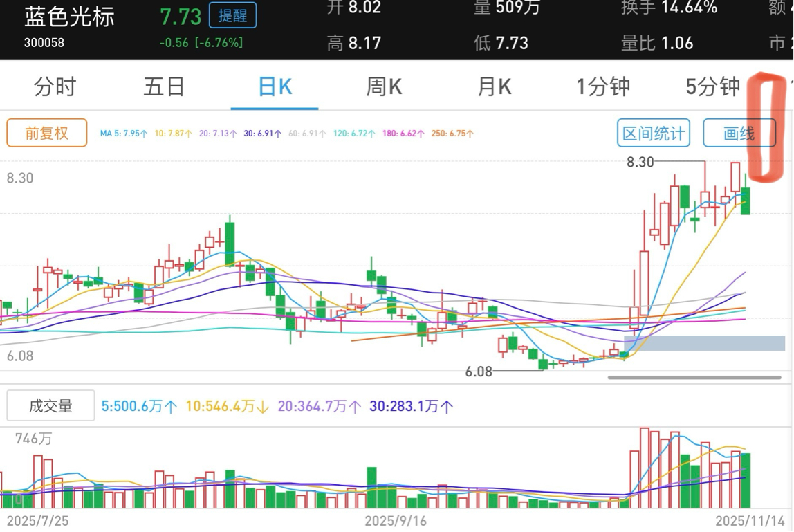Click the date label 2025/9/16

tap(396, 521)
